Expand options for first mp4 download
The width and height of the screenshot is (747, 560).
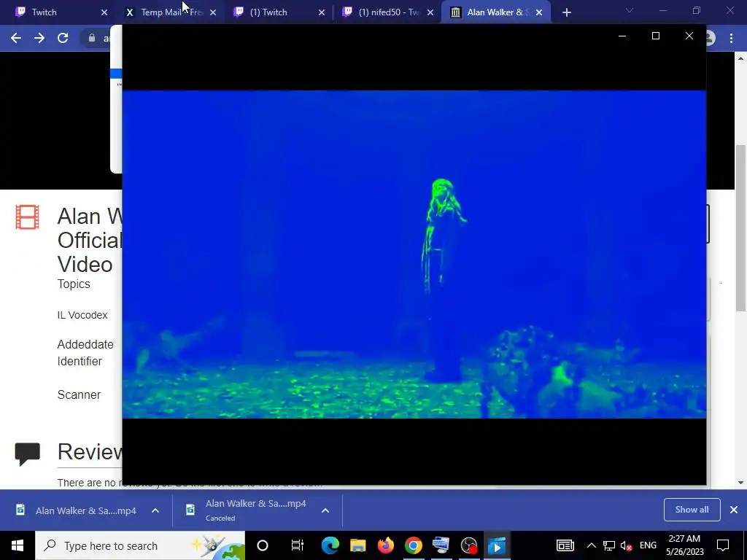[155, 510]
